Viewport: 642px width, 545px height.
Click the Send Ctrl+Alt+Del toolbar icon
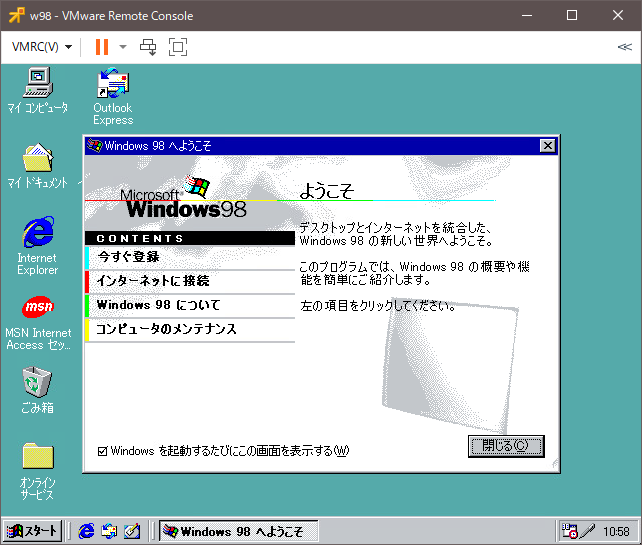point(148,47)
